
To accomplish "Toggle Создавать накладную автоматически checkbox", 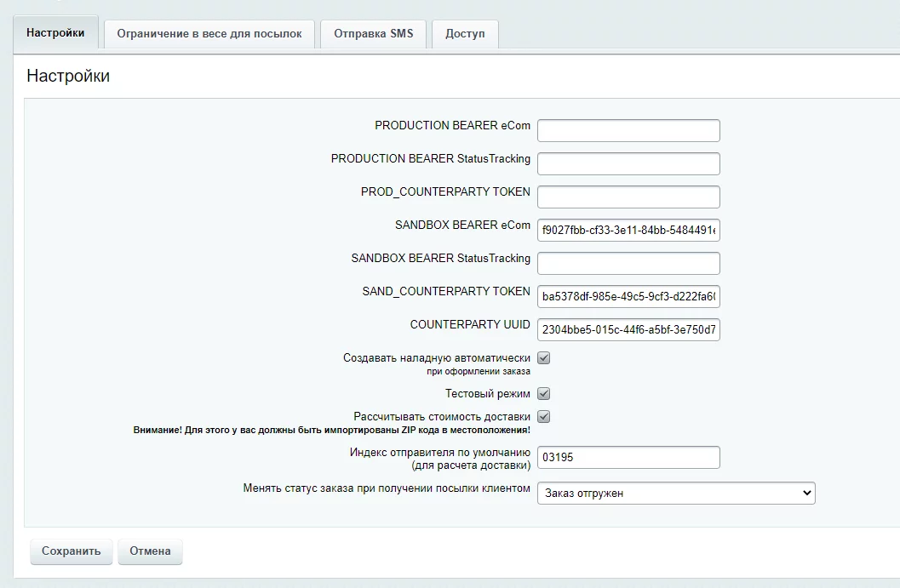I will pos(544,358).
